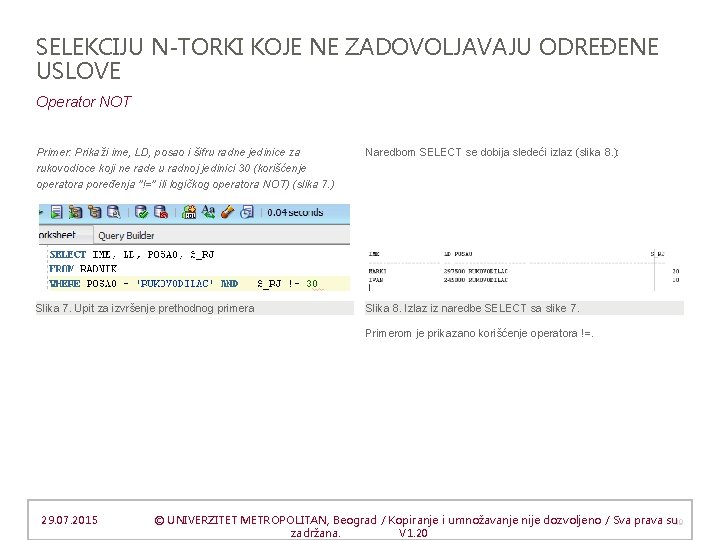Viewport: 720px width, 540px height.
Task: Click the Rollback icon with red arrow
Action: click(161, 212)
